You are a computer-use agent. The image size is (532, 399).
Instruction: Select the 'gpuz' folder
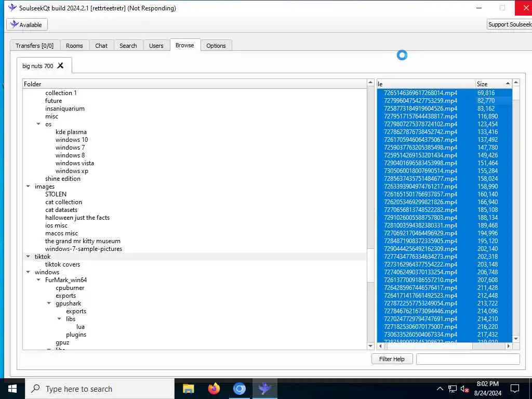[x=62, y=342]
